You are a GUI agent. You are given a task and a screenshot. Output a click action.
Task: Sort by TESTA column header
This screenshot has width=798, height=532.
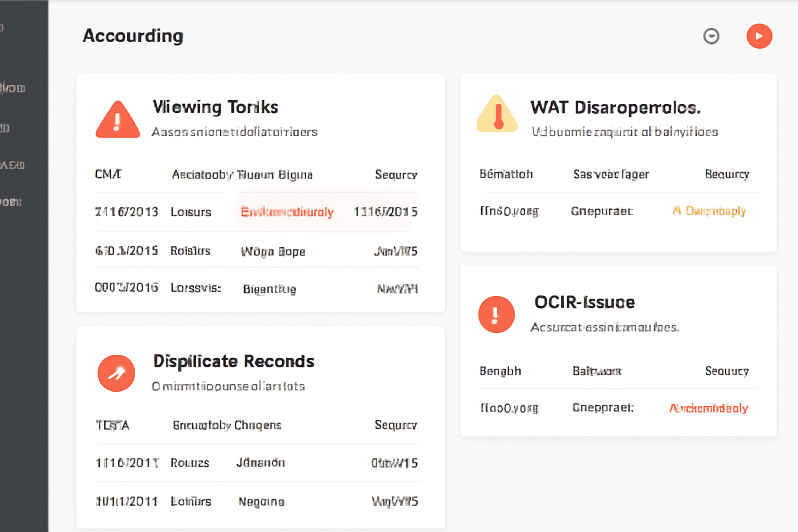tap(112, 425)
